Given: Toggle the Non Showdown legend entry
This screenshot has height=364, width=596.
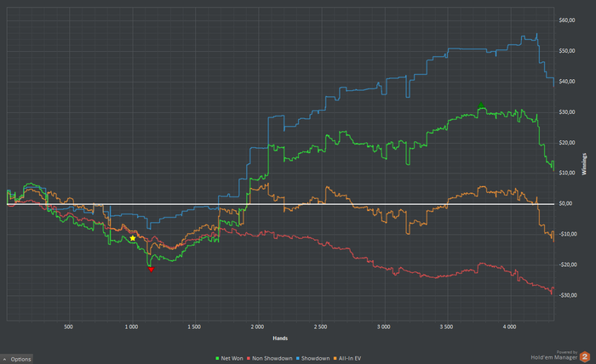Looking at the screenshot, I should click(x=270, y=358).
